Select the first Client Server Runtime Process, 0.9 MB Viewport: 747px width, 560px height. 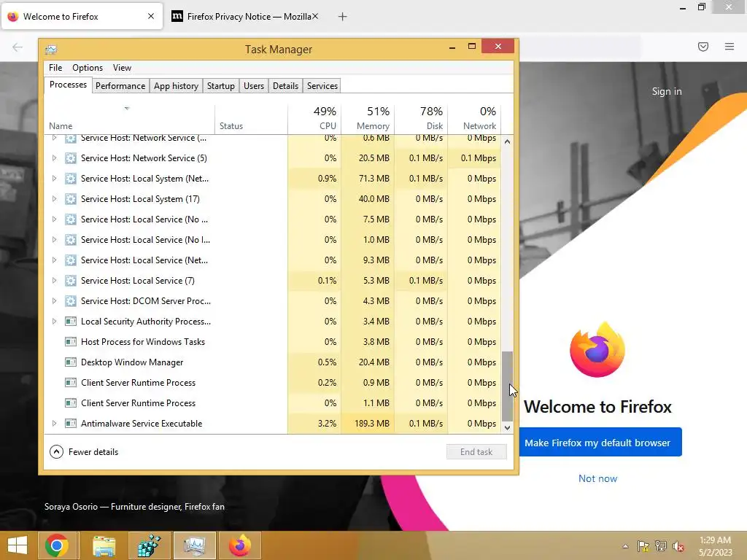273,383
